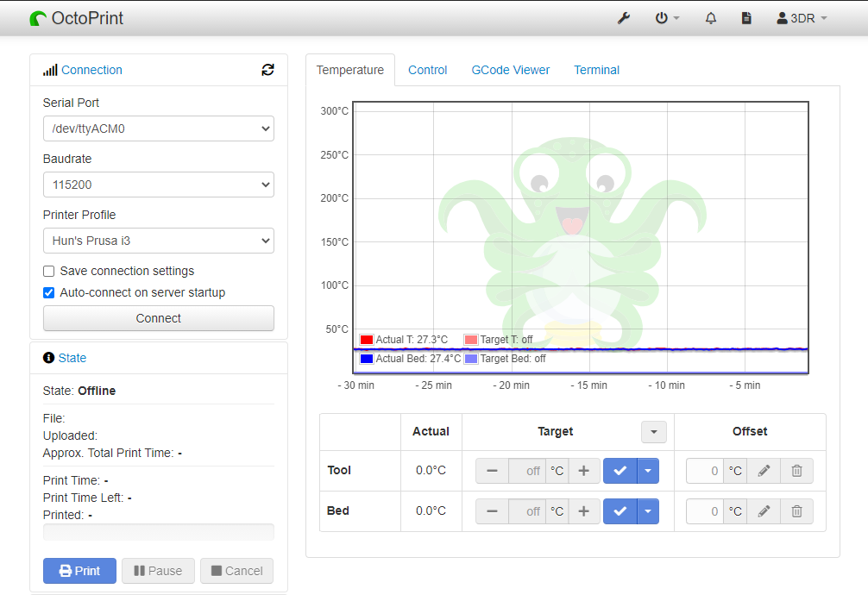
Task: Edit Tool offset with pencil icon
Action: click(x=764, y=471)
